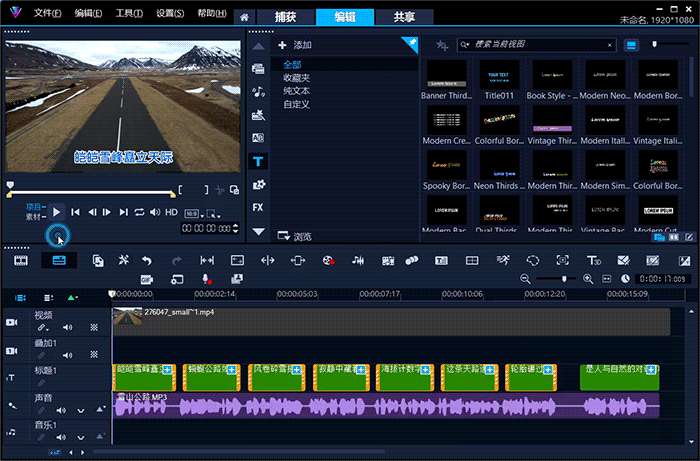This screenshot has height=461, width=700.
Task: Switch to the 捕获 tab
Action: click(x=285, y=17)
